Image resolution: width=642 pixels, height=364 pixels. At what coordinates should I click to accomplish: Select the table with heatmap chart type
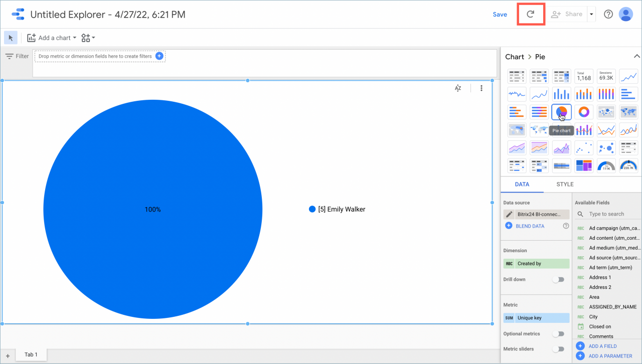click(562, 77)
